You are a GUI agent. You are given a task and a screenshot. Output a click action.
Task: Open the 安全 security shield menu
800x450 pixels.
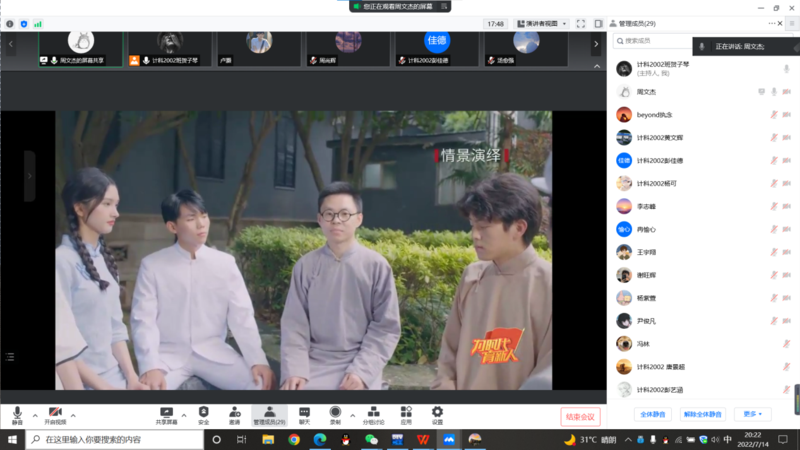[204, 415]
